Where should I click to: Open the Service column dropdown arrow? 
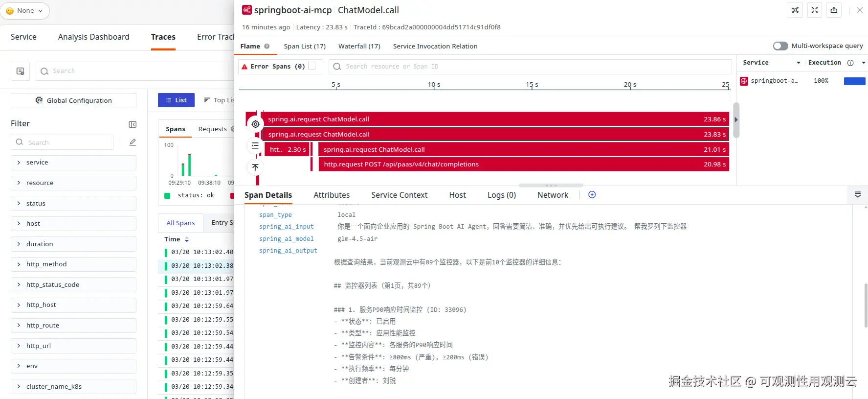click(799, 63)
